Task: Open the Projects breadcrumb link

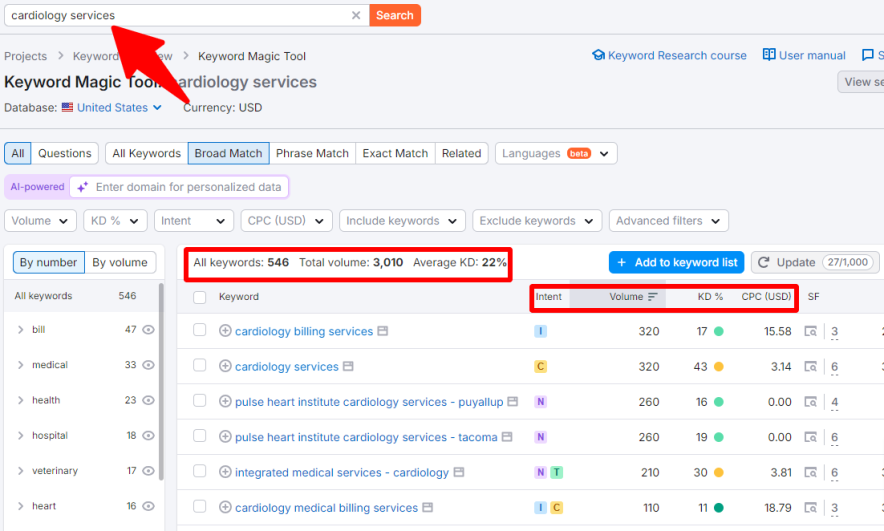Action: point(25,56)
